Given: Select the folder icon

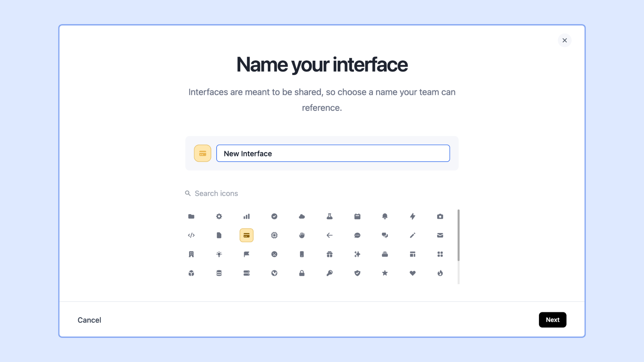Looking at the screenshot, I should (191, 217).
